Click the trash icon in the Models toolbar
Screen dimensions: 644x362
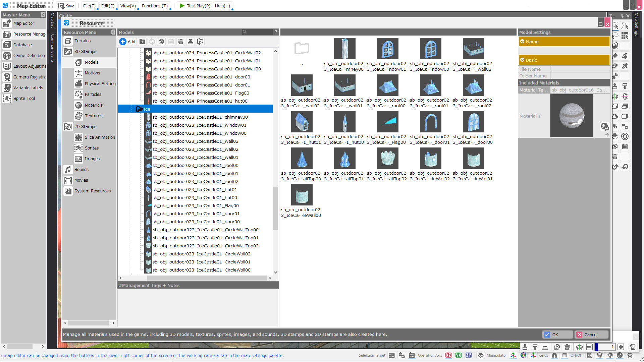point(181,41)
